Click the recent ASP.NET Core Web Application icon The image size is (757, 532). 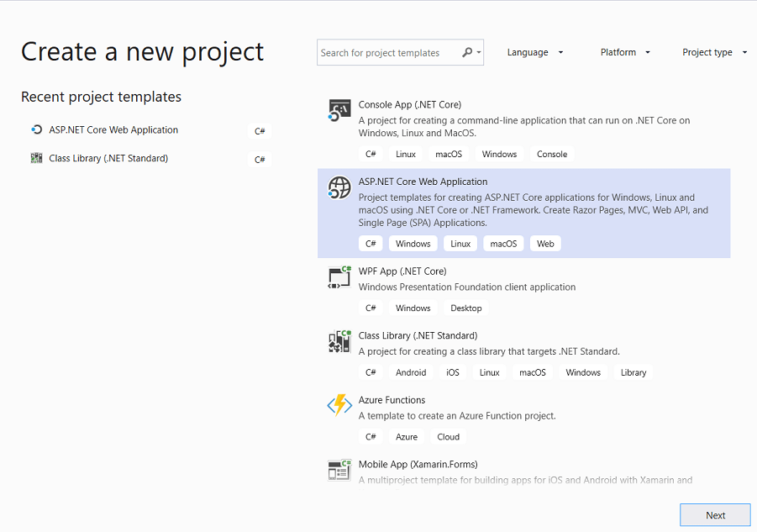point(34,130)
